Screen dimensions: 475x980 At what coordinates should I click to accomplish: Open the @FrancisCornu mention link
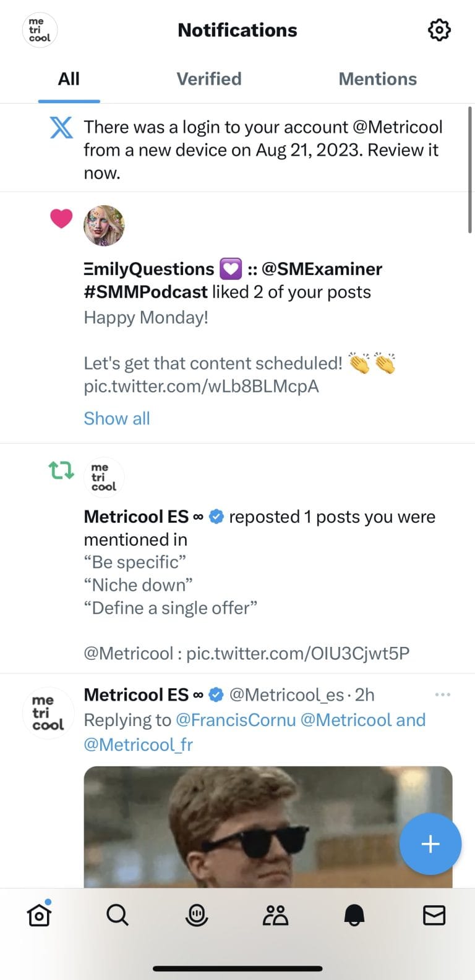pos(236,720)
